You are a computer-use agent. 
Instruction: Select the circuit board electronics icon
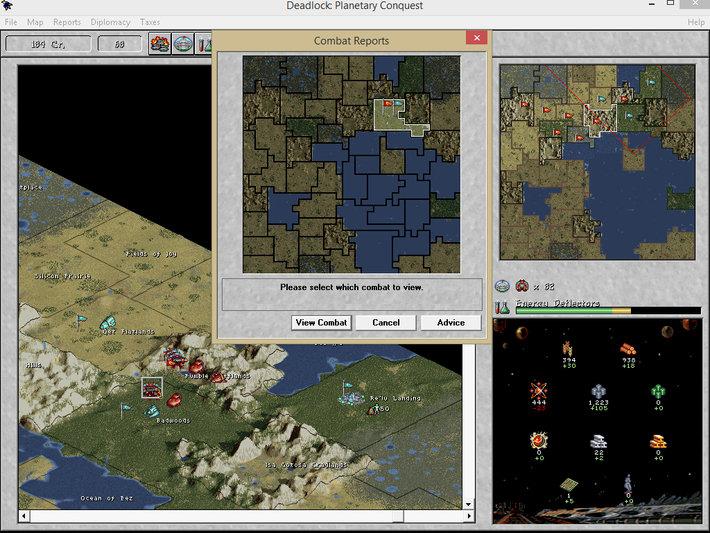(x=568, y=485)
